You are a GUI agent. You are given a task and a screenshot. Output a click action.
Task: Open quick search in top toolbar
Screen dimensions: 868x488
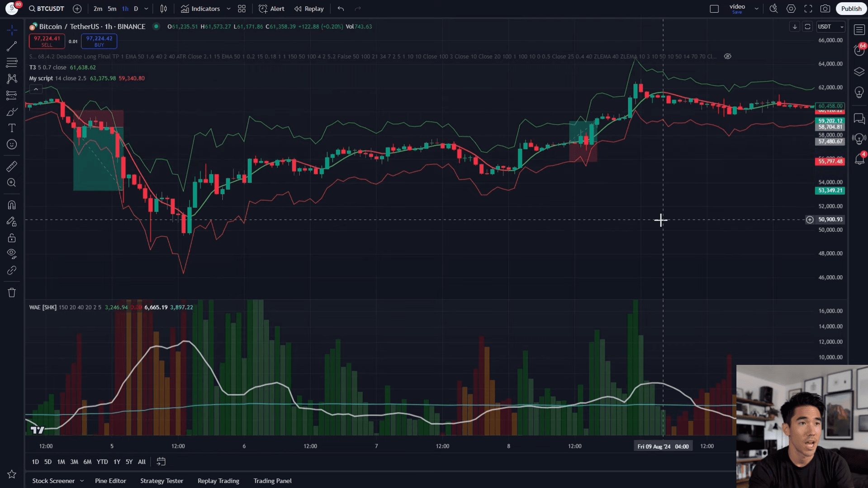(x=774, y=9)
